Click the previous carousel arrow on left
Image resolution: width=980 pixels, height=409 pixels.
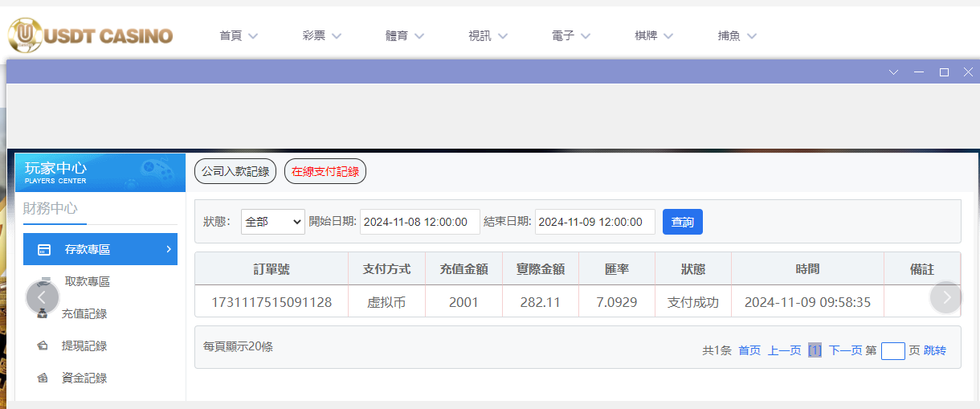click(x=43, y=297)
